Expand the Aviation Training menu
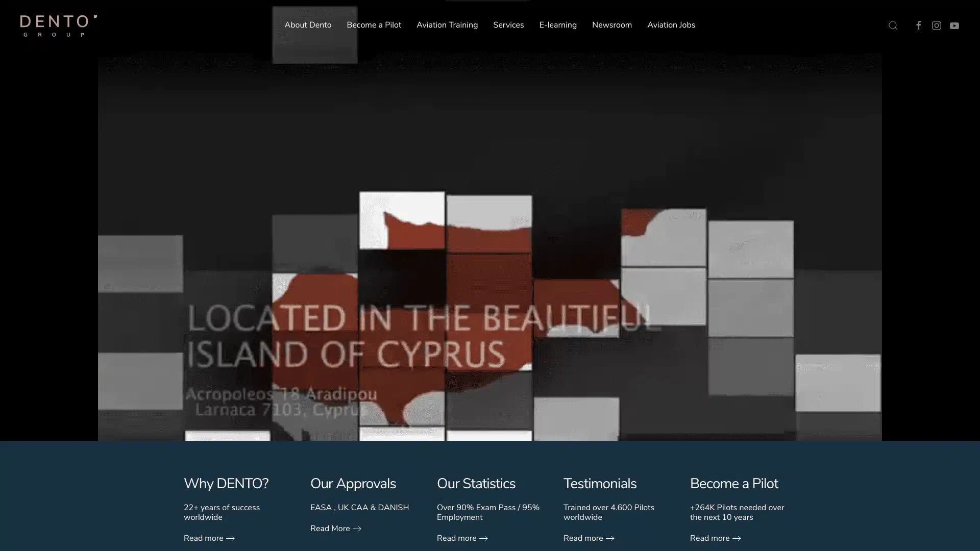This screenshot has height=551, width=980. (x=447, y=25)
